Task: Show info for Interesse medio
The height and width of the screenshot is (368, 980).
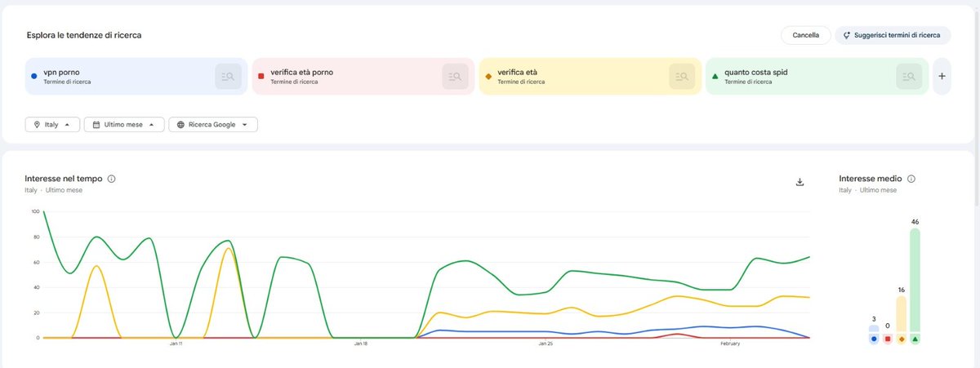Action: [911, 179]
